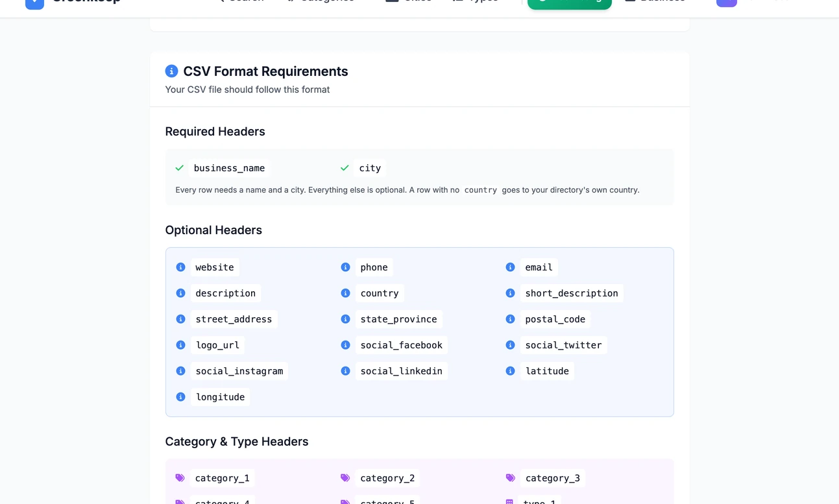Click the info icon beside street_address
The image size is (839, 504).
tap(180, 319)
